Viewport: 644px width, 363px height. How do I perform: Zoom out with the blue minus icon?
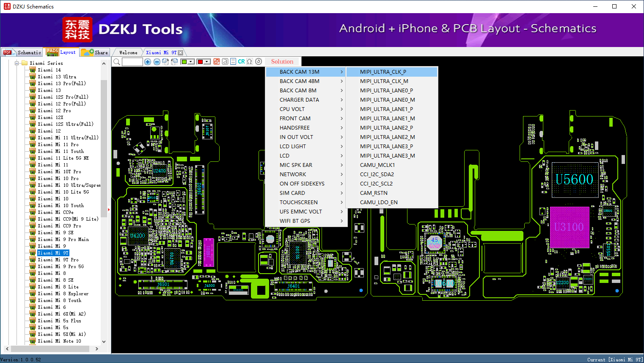point(157,62)
